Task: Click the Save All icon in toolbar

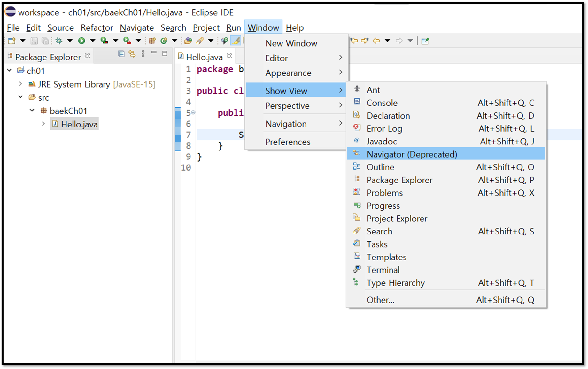Action: (x=45, y=41)
